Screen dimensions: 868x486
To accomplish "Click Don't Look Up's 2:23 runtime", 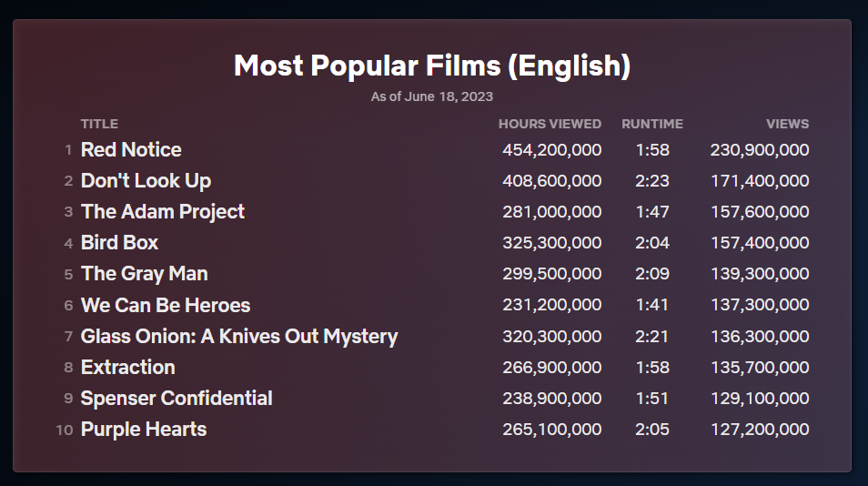I will tap(651, 181).
